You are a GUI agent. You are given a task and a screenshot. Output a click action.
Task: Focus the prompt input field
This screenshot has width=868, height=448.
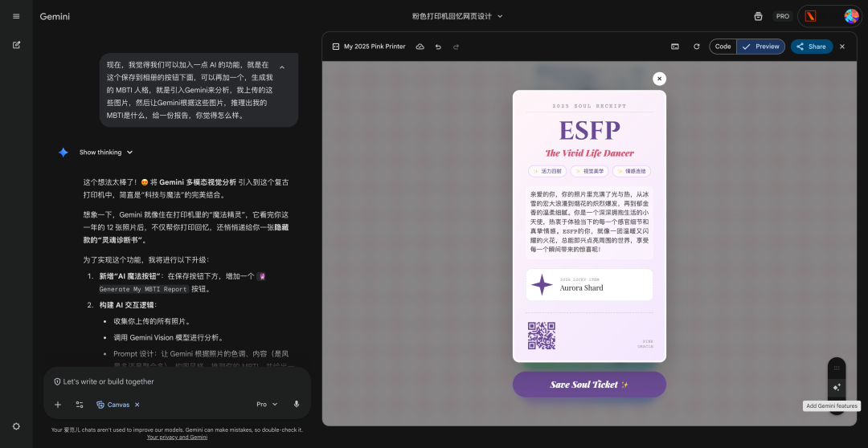coord(177,381)
